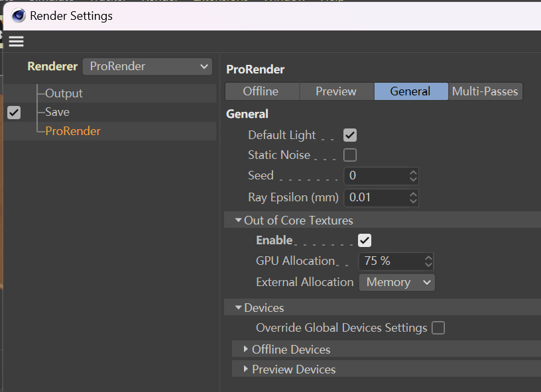Viewport: 541px width, 392px height.
Task: Open the External Allocation Memory dropdown
Action: pyautogui.click(x=397, y=283)
